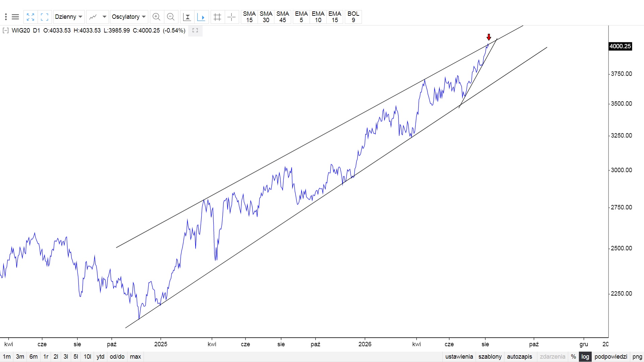Screen dimensions: 644x362
Task: Expand the chart type dropdown arrow
Action: (104, 17)
